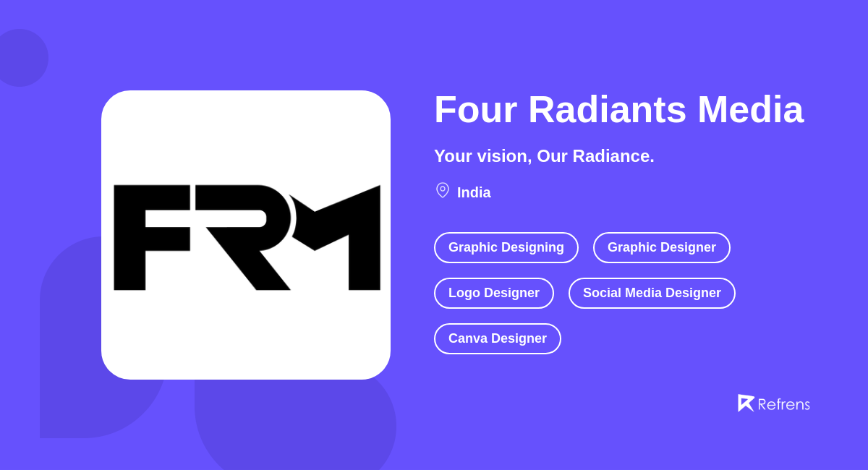This screenshot has height=470, width=868.
Task: Click the Refrens arrow logo icon
Action: click(746, 403)
